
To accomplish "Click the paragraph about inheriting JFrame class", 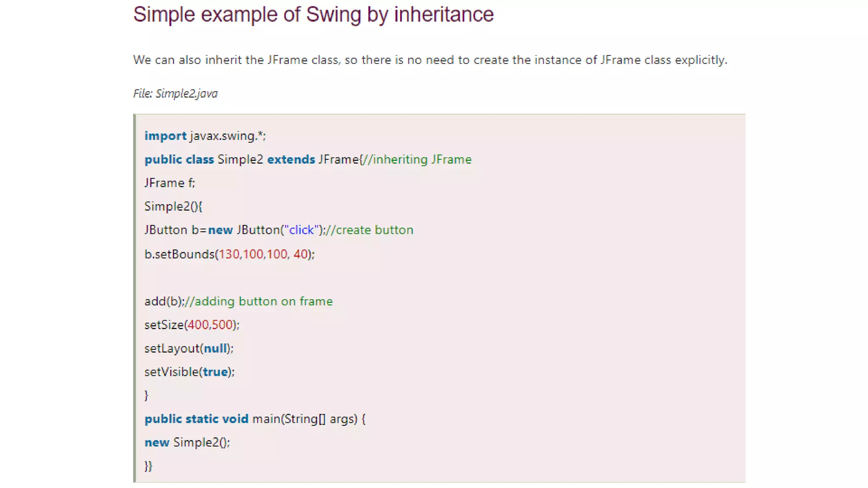I will coord(430,60).
